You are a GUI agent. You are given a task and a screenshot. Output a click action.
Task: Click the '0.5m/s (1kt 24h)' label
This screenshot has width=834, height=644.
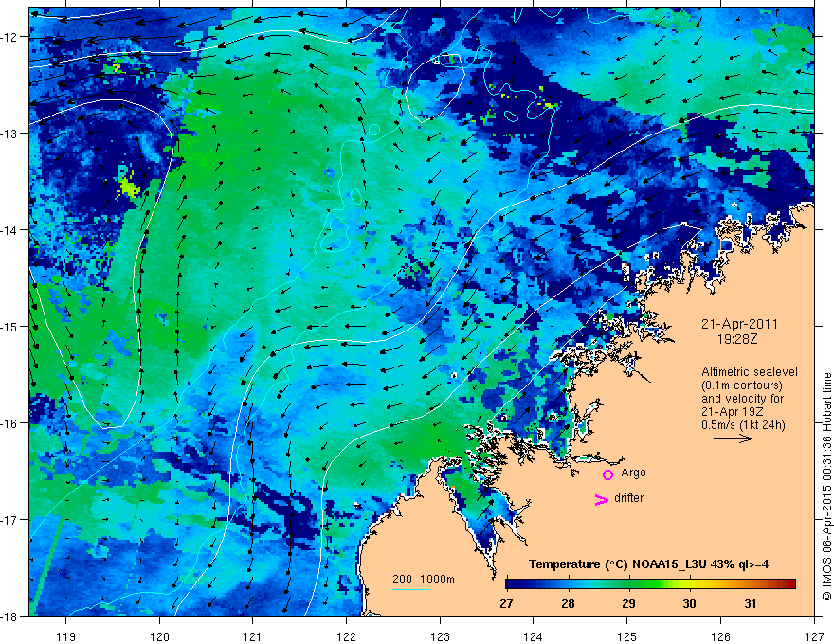pyautogui.click(x=743, y=425)
